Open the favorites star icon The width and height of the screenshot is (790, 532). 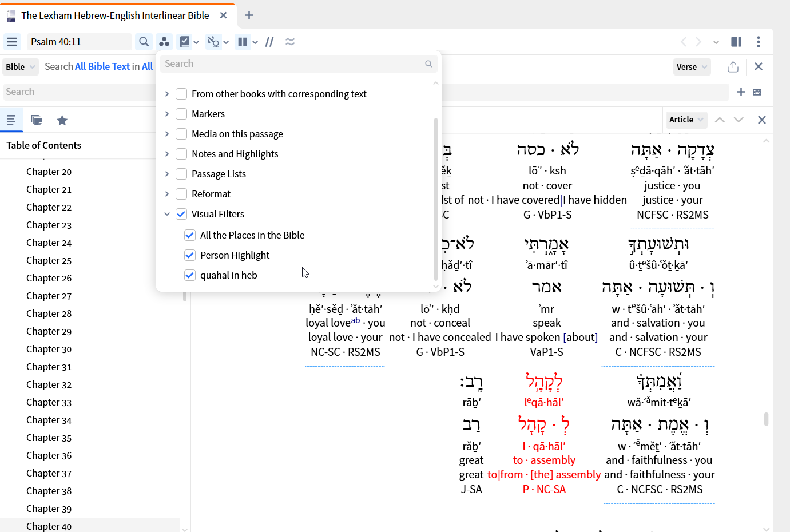click(x=62, y=120)
